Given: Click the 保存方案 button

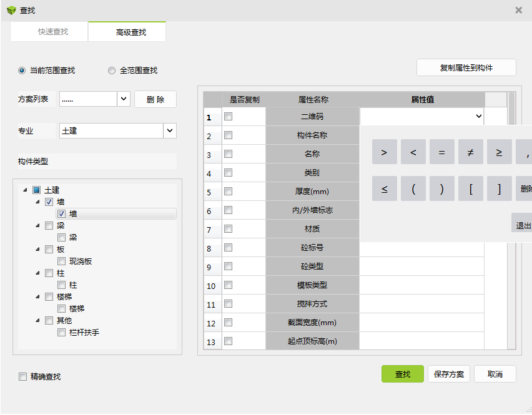Looking at the screenshot, I should point(449,374).
